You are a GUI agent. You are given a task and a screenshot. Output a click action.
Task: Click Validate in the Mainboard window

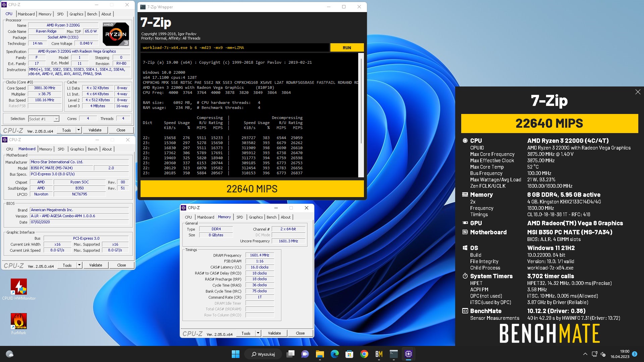point(96,265)
